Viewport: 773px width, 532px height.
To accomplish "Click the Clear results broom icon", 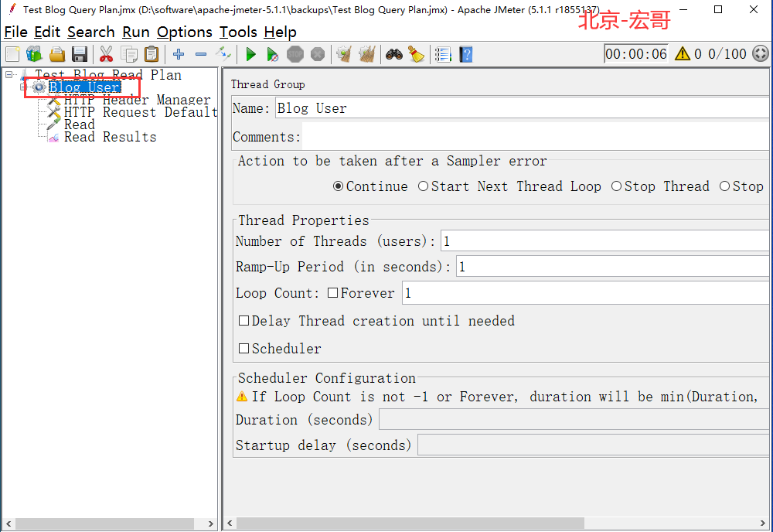I will tap(344, 54).
